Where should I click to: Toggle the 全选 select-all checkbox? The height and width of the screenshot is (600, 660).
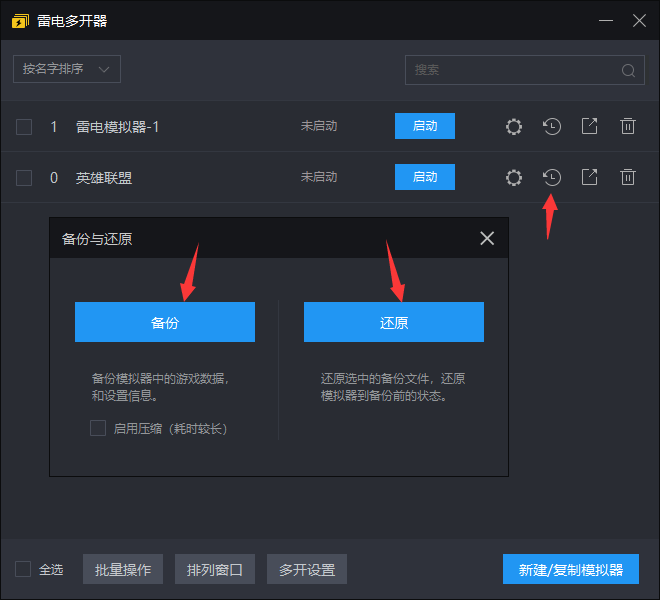click(23, 569)
